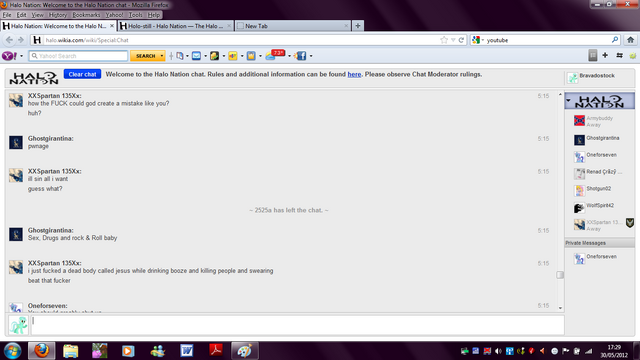640x360 pixels.
Task: Open the Oneforseven private message
Action: click(596, 258)
